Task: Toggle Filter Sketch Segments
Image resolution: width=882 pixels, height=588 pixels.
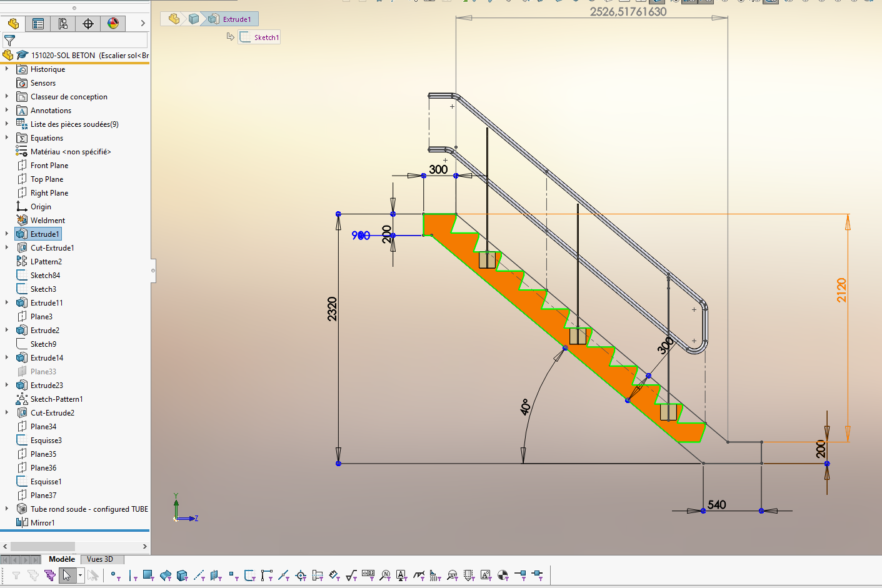Action: tap(267, 576)
